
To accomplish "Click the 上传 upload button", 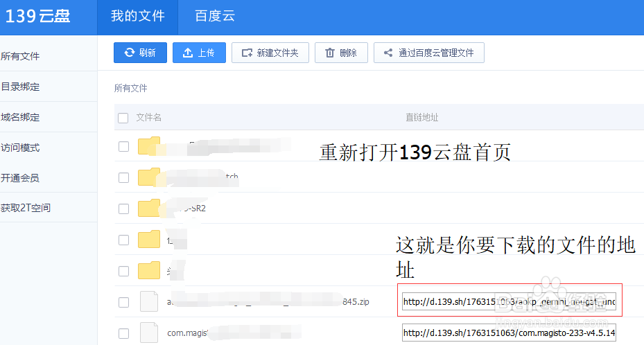I will pyautogui.click(x=199, y=53).
